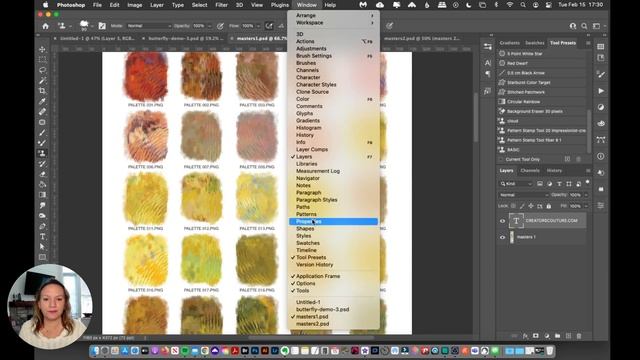Expand the Arrange submenu
640x360 pixels.
tap(333, 16)
